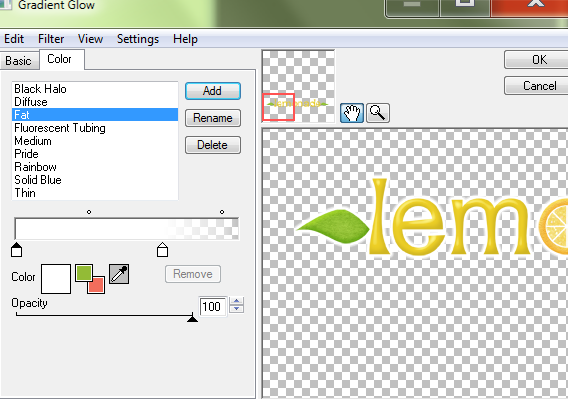
Task: Select the black-topped left gradient stop
Action: coord(16,250)
